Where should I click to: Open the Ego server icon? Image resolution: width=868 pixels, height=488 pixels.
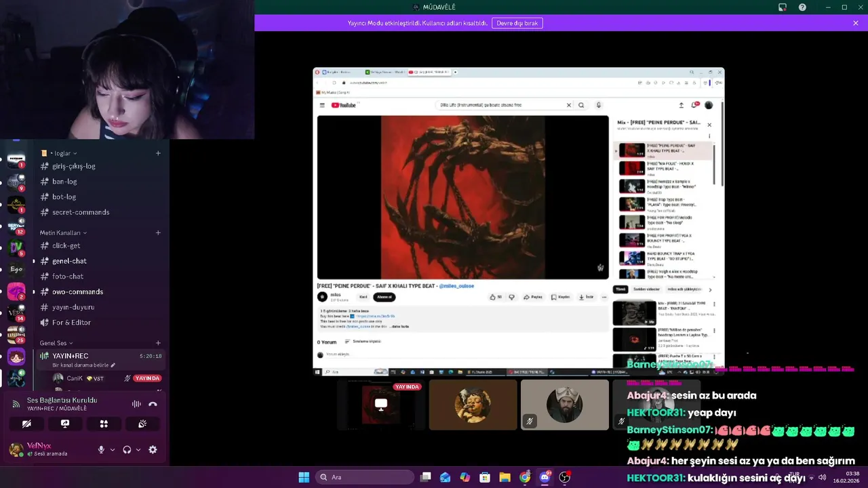pyautogui.click(x=16, y=269)
